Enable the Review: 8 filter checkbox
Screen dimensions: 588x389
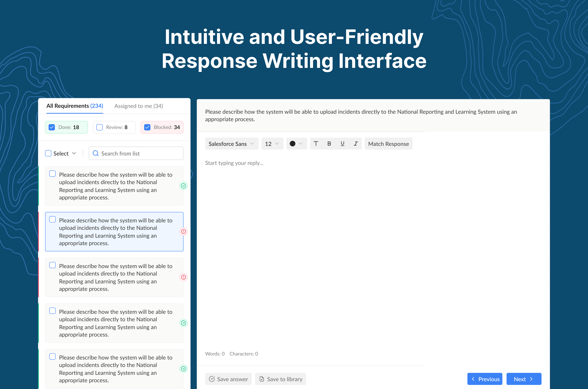(99, 127)
